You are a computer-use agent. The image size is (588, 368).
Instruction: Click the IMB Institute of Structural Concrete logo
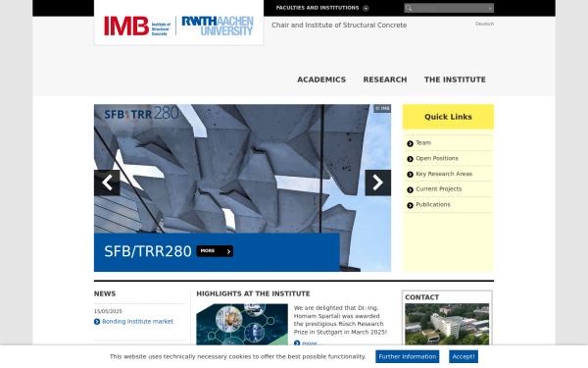click(137, 26)
